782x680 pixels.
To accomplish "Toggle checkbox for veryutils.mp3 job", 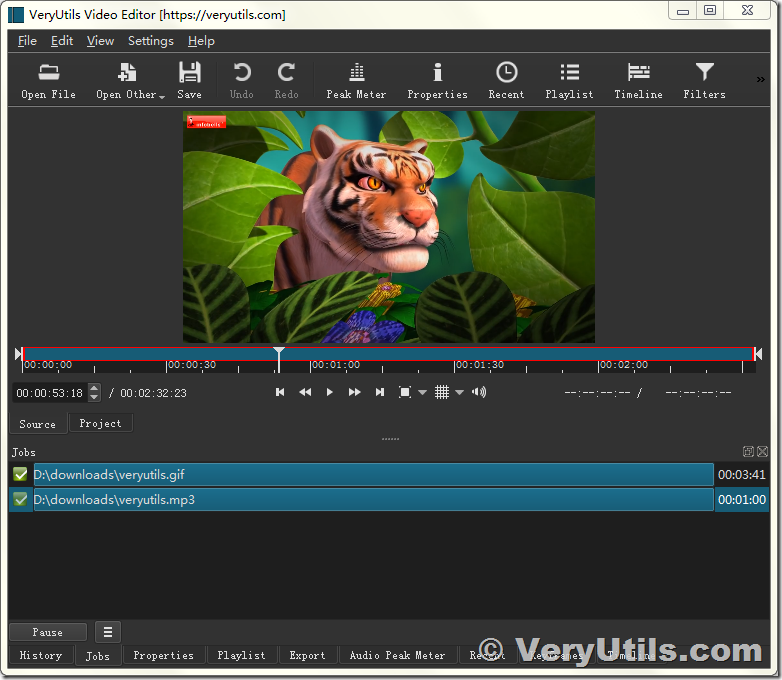I will 20,499.
